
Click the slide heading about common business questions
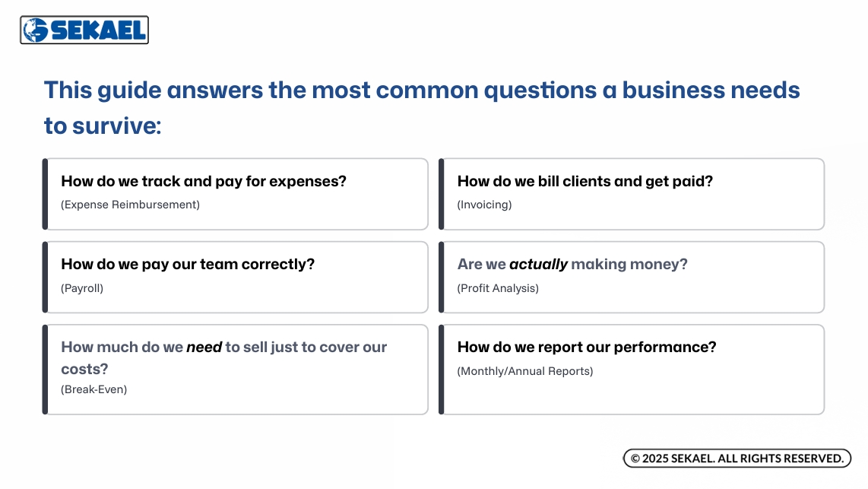point(422,107)
